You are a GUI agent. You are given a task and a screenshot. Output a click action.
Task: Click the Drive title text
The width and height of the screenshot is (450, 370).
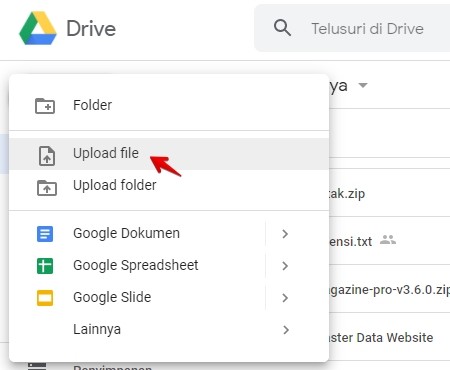[91, 29]
